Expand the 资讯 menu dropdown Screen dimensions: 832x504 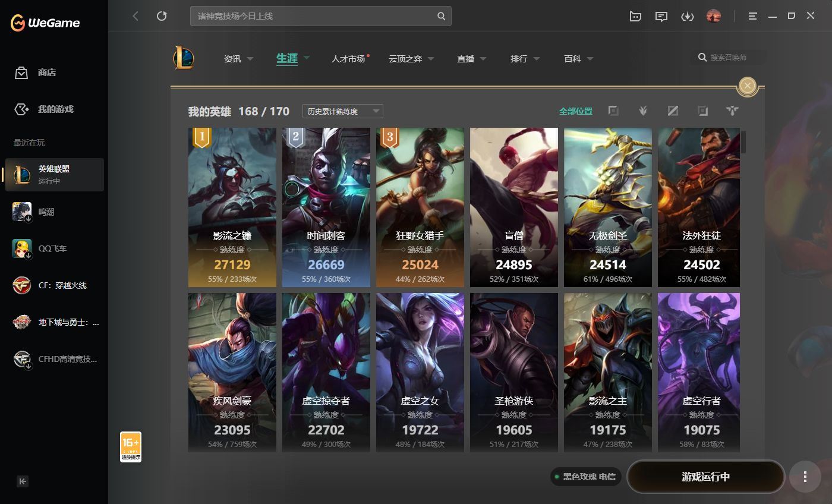[238, 59]
